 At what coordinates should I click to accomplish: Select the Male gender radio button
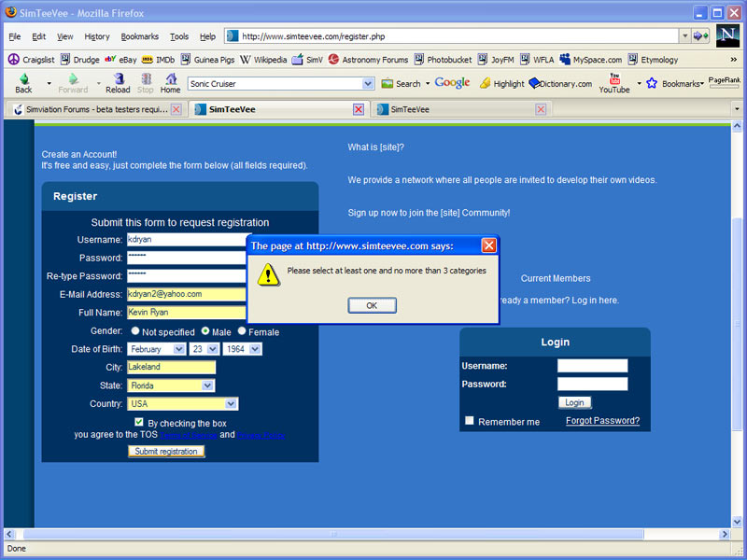(205, 330)
